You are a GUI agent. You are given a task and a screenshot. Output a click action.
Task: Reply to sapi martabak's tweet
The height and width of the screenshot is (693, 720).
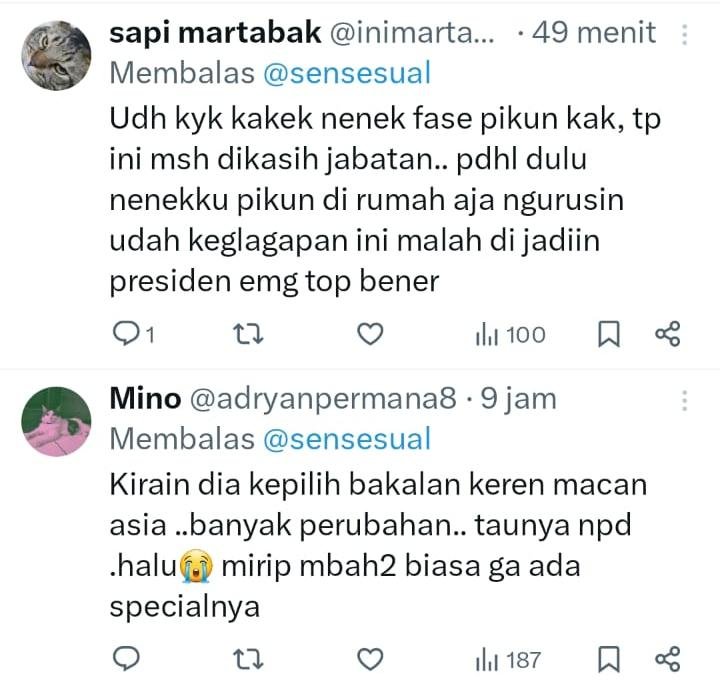point(126,334)
